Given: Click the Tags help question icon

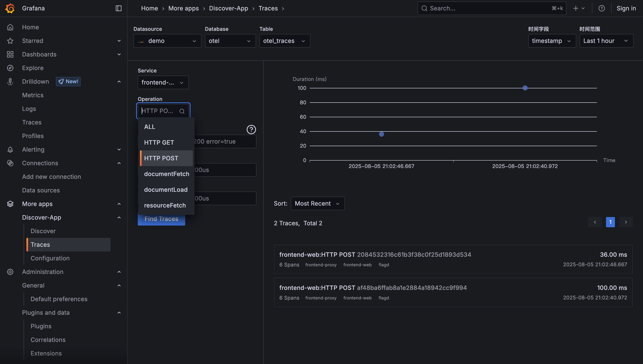Looking at the screenshot, I should coord(251,130).
